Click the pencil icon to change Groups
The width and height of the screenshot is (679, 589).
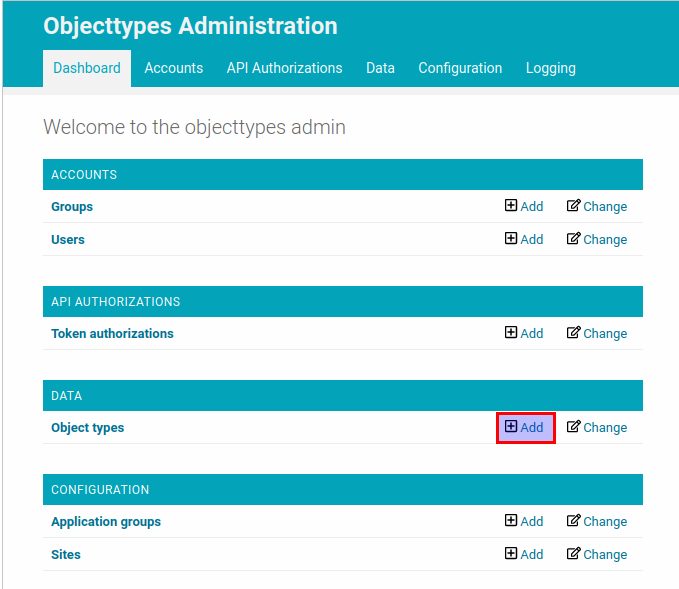click(x=573, y=205)
